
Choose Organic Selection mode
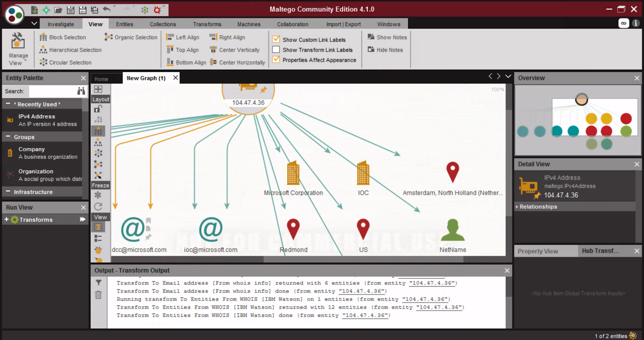131,37
